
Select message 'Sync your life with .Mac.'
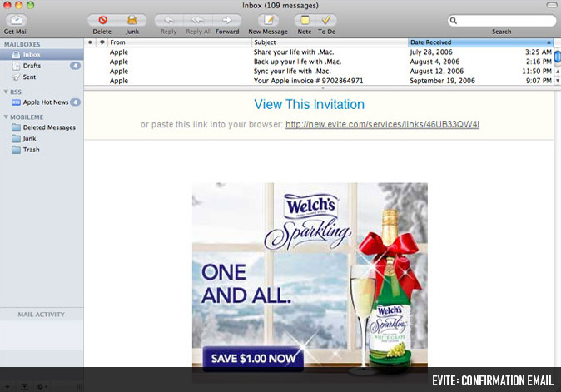click(x=319, y=72)
